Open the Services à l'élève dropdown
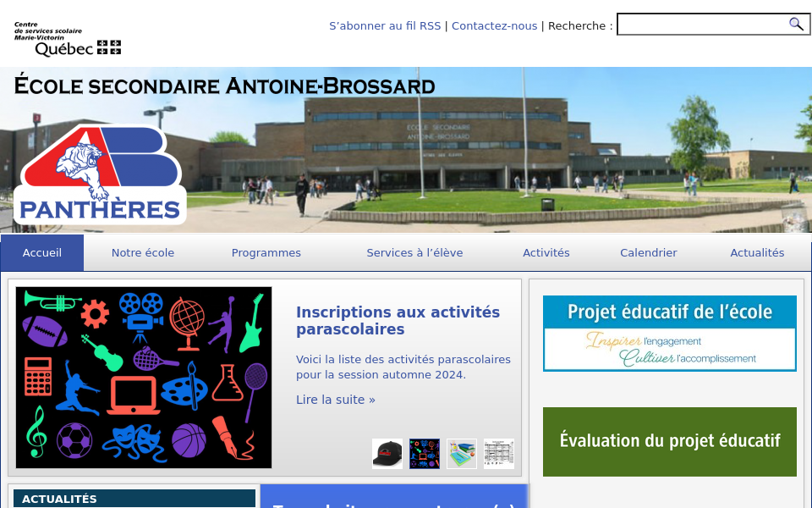 coord(414,252)
